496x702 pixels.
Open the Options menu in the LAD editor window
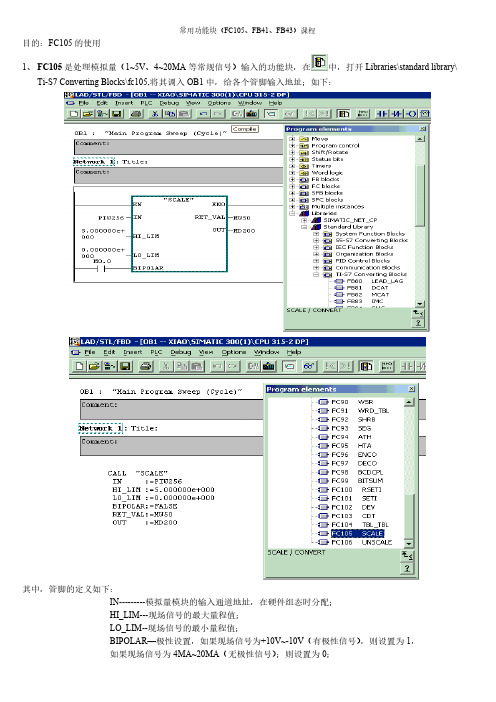pos(219,103)
